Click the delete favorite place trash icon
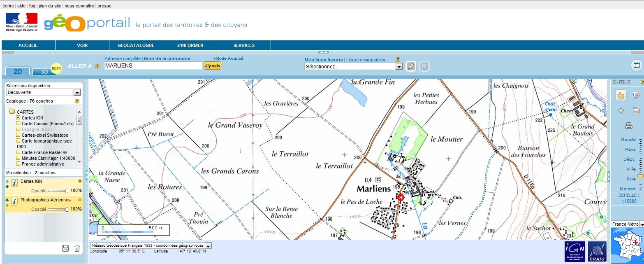Image resolution: width=644 pixels, height=264 pixels. click(424, 66)
